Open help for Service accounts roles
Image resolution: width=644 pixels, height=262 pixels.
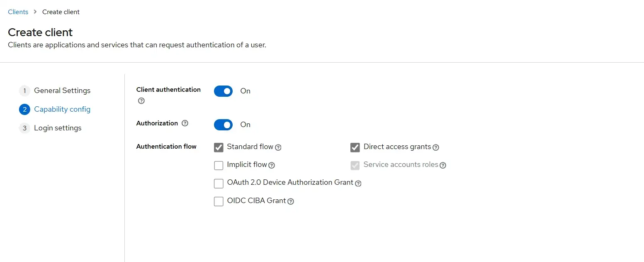coord(443,165)
